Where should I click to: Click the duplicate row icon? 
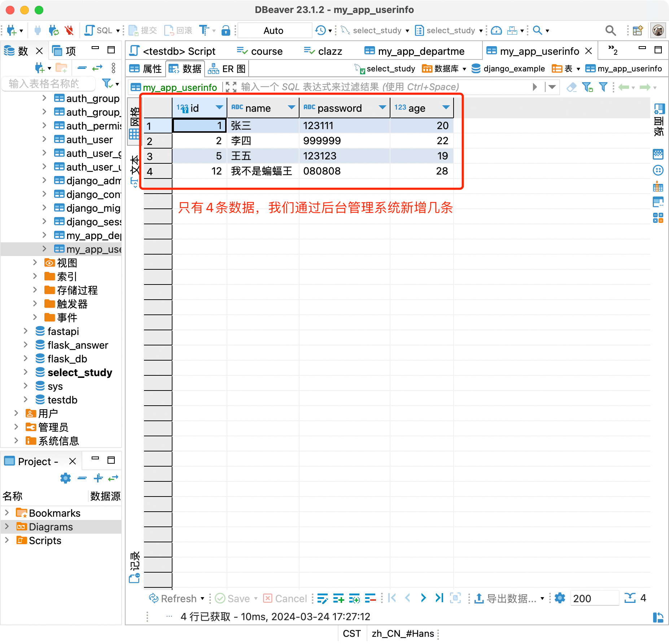point(354,599)
